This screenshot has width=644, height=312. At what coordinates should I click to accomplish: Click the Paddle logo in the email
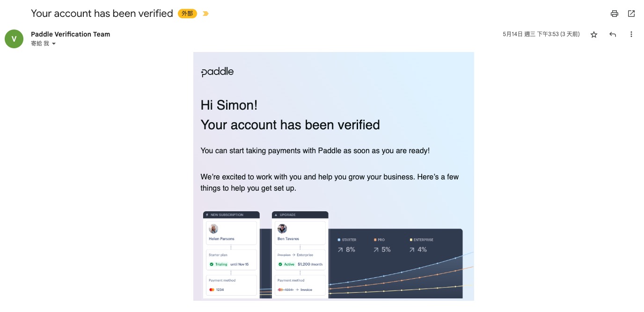pos(217,72)
